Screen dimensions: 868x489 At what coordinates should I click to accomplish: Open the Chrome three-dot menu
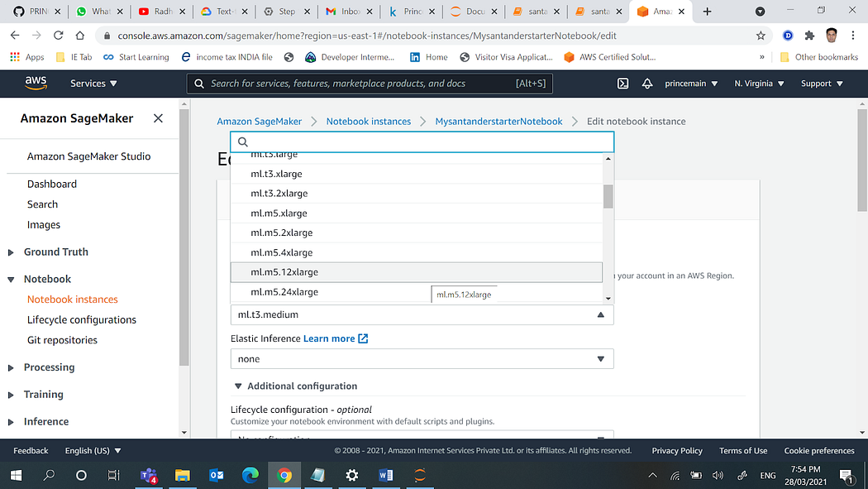point(853,36)
